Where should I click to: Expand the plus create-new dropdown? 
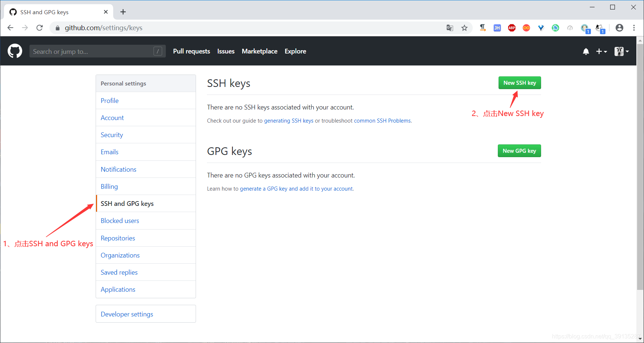[x=601, y=51]
